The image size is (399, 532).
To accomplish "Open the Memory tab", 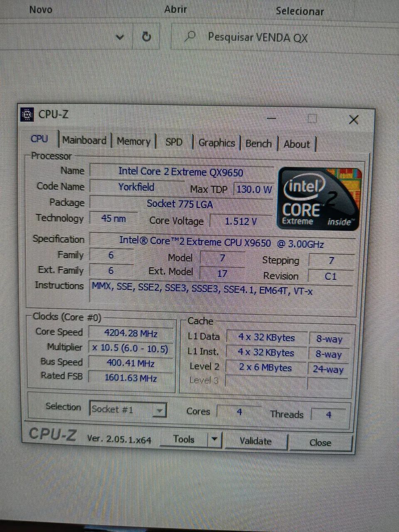I will (133, 141).
